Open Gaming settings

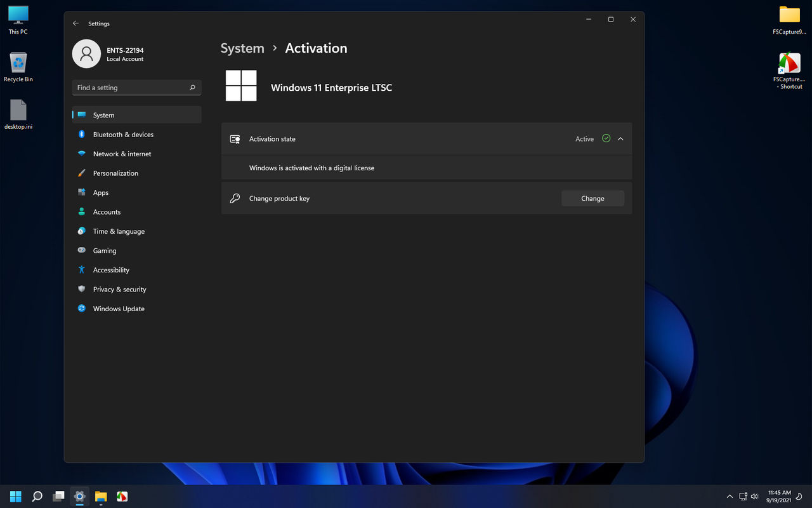point(137,251)
